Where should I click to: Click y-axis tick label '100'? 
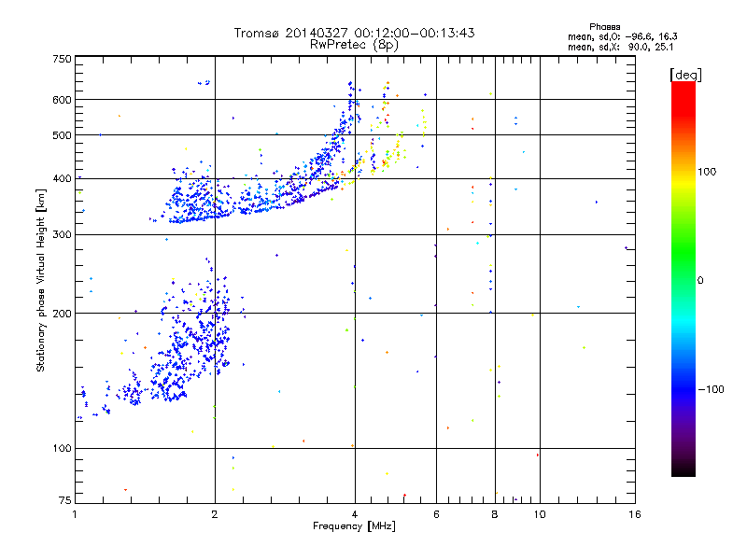pyautogui.click(x=62, y=449)
